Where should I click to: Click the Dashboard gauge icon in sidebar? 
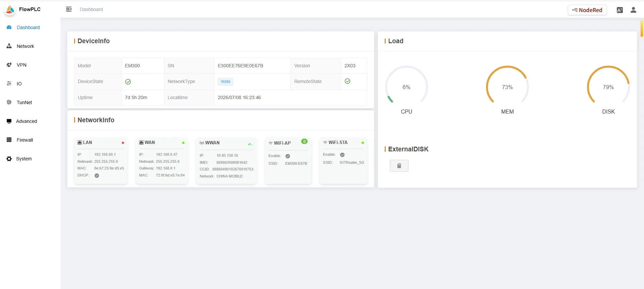(x=9, y=27)
